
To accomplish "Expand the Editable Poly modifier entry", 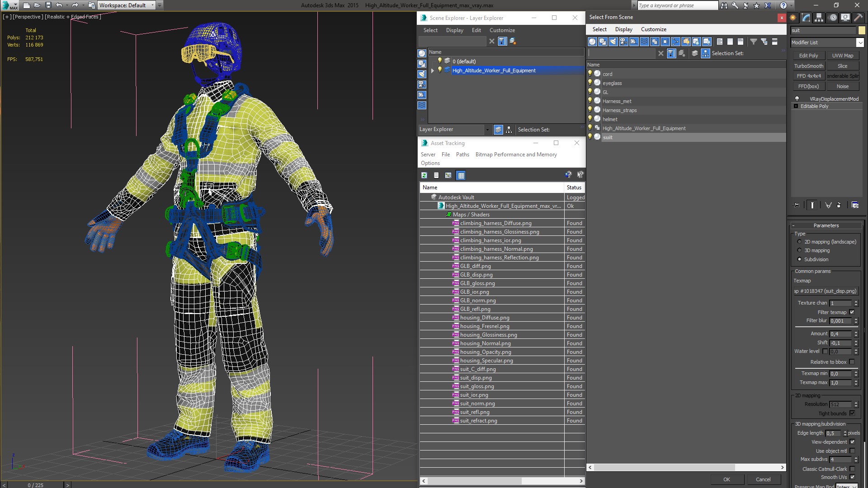I will [796, 106].
